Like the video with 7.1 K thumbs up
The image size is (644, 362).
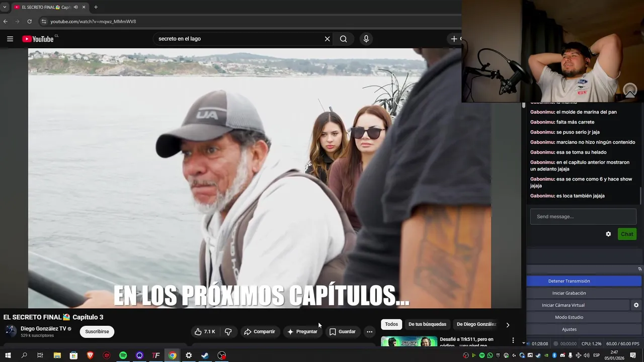[205, 331]
